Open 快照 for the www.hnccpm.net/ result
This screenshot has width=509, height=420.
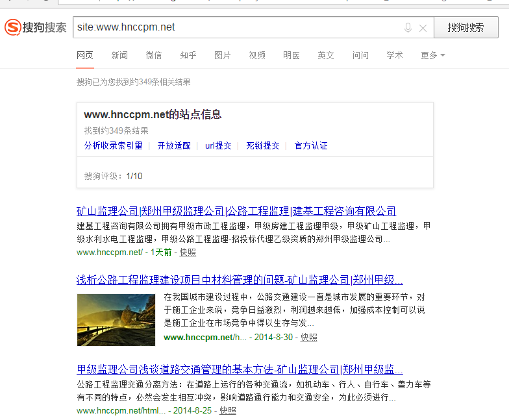(x=188, y=252)
